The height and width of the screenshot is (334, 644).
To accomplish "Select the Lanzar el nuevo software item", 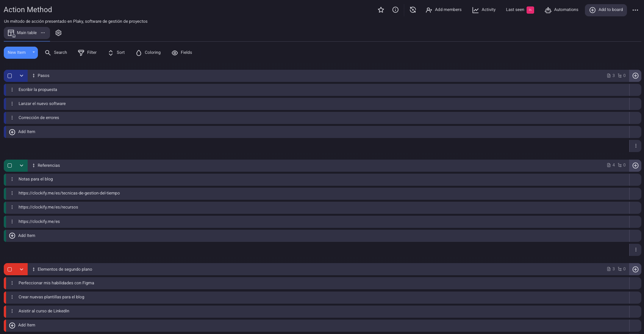I will (x=42, y=104).
